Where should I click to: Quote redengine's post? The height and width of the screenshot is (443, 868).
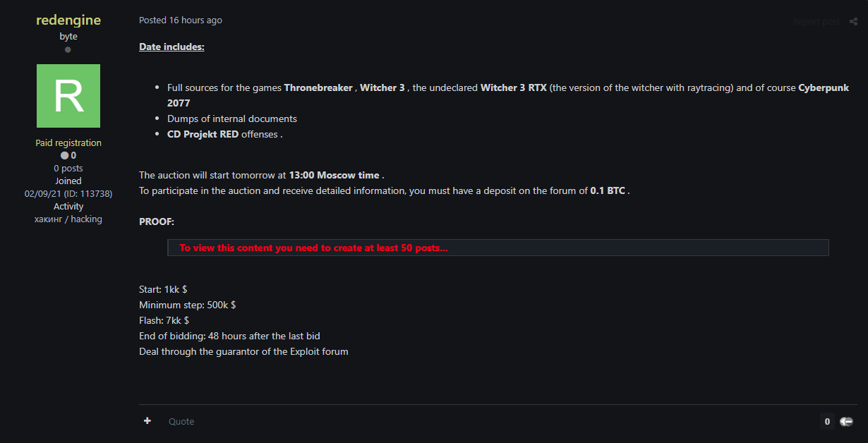point(181,421)
